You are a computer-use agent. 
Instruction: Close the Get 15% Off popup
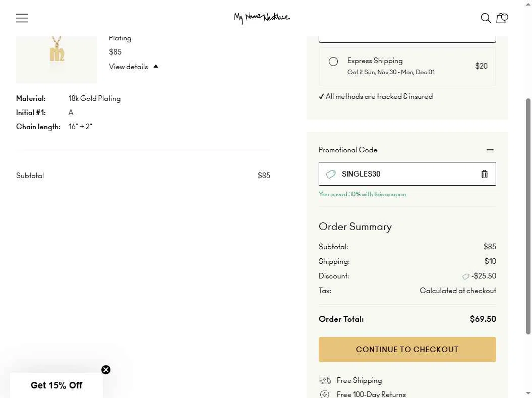[x=106, y=369]
